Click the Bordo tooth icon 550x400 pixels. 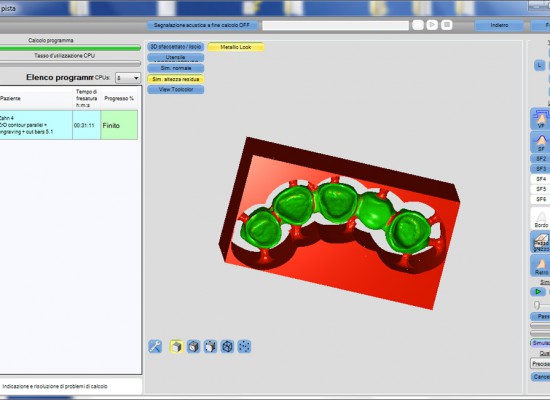(541, 218)
